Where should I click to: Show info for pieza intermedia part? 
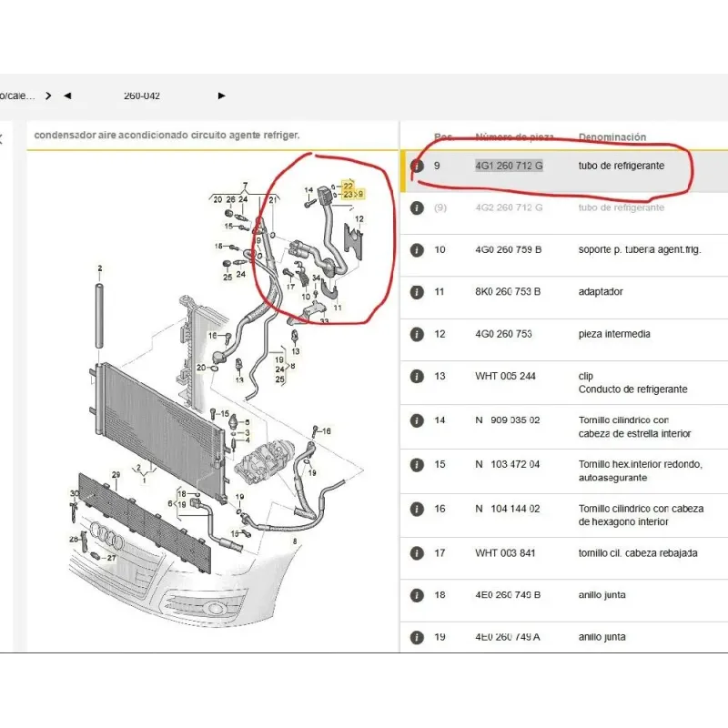point(417,334)
